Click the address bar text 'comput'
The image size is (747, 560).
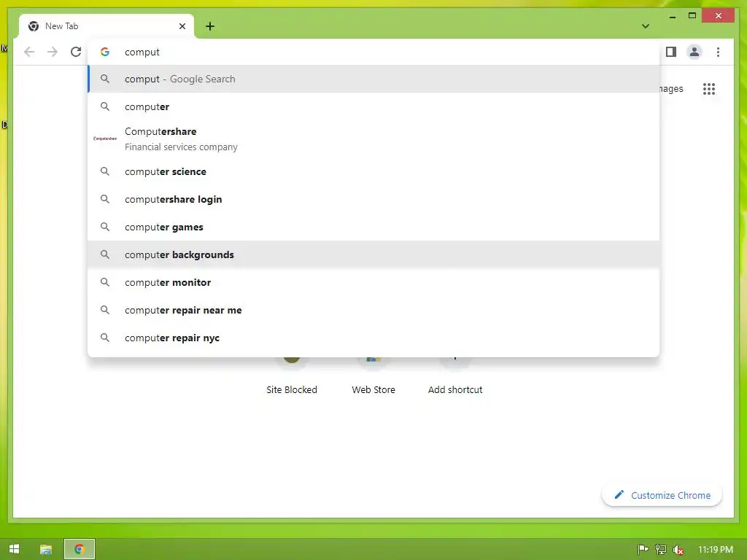(142, 52)
